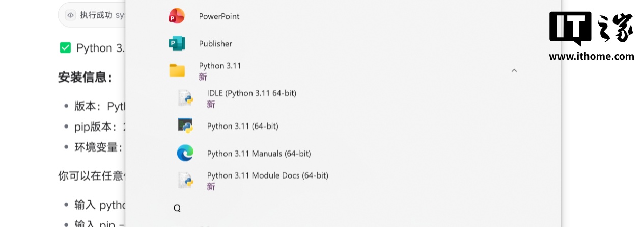This screenshot has width=644, height=227.
Task: Select the PowerPoint text entry
Action: tap(219, 16)
